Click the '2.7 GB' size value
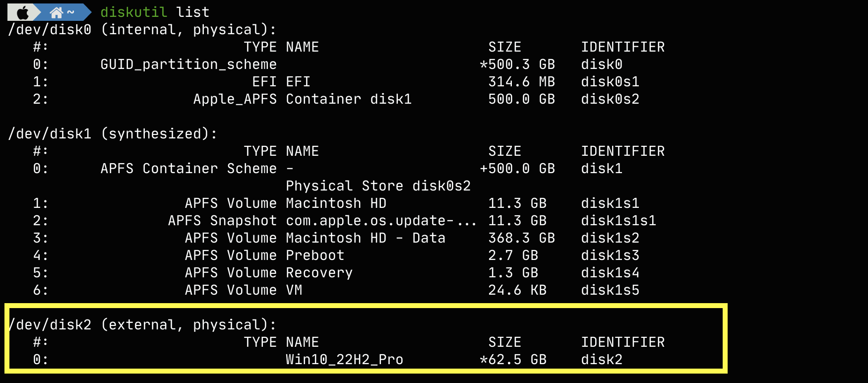 513,255
